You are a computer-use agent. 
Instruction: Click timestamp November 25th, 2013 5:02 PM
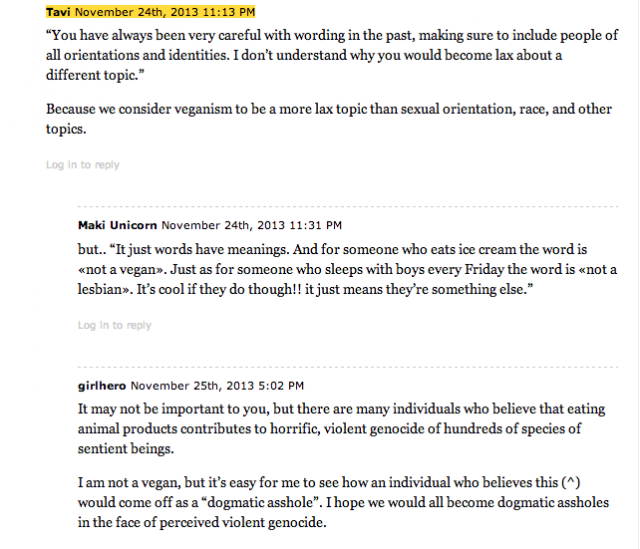tap(217, 385)
